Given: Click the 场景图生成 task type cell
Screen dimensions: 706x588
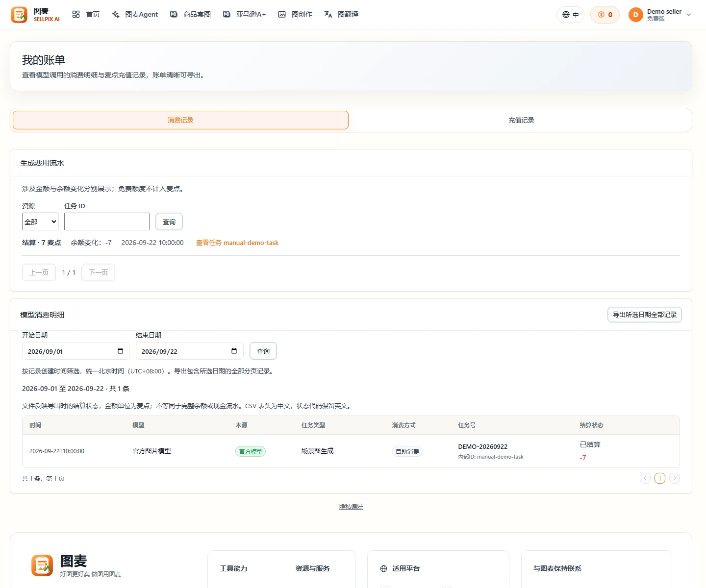Looking at the screenshot, I should click(317, 451).
